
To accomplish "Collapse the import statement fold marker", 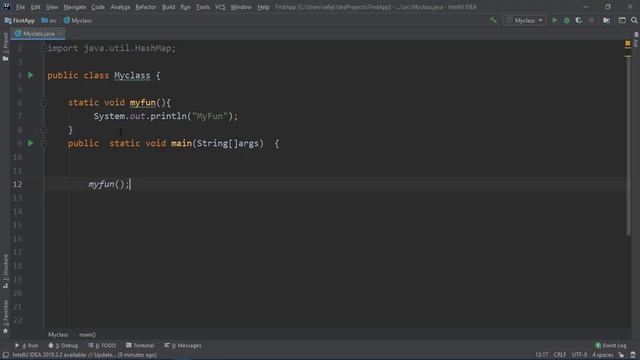I will pos(43,48).
